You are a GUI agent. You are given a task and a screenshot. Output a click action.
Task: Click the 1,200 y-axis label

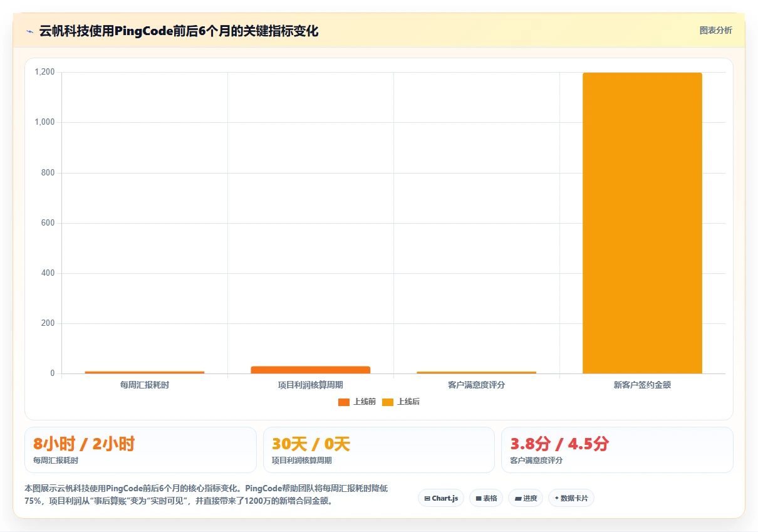click(x=44, y=72)
